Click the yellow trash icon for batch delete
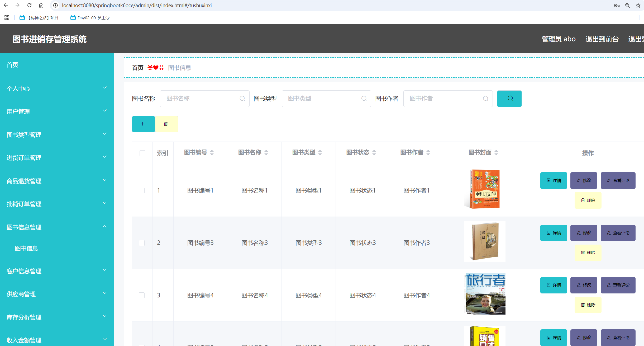This screenshot has height=346, width=644. pyautogui.click(x=166, y=124)
